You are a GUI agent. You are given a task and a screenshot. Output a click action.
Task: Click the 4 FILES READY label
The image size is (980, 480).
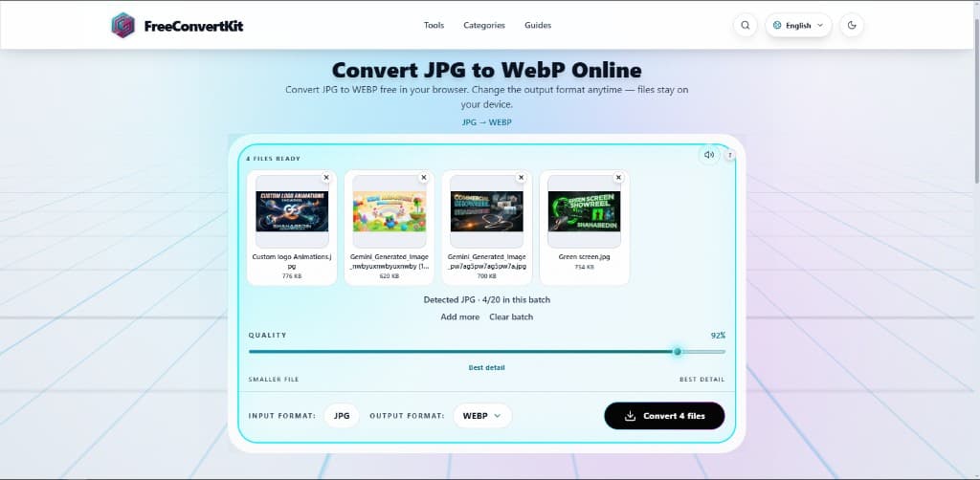(x=273, y=159)
